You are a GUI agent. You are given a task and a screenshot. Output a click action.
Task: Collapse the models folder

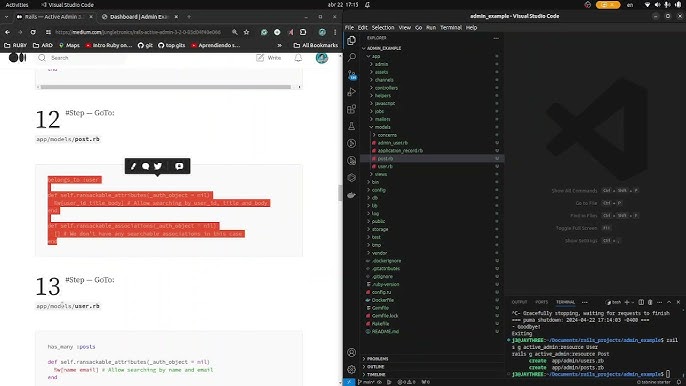pos(382,127)
